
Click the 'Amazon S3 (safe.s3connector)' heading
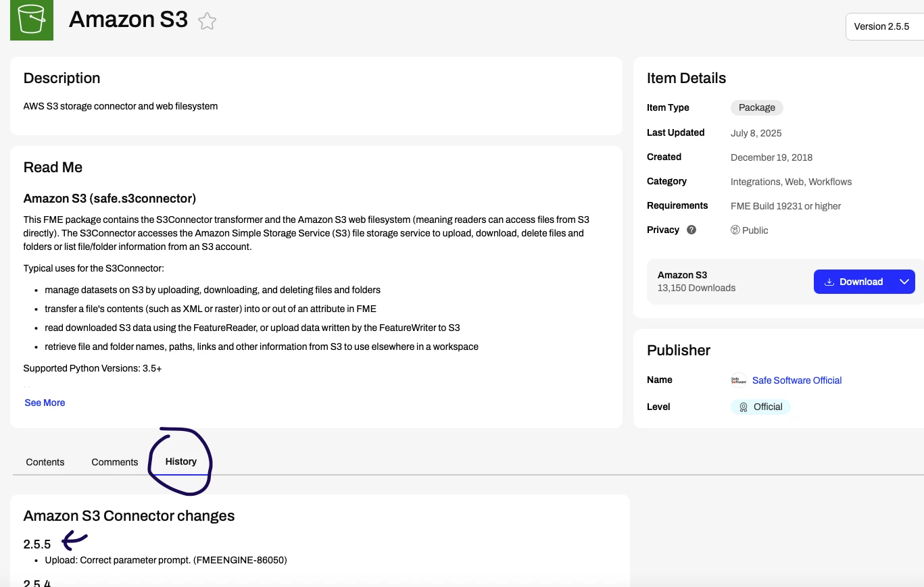click(x=110, y=199)
